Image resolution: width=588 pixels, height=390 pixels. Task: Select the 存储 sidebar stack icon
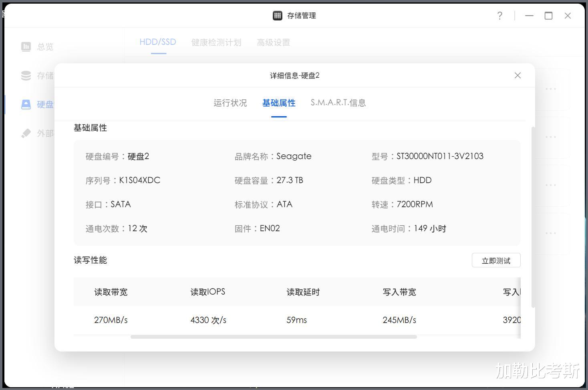(x=26, y=75)
